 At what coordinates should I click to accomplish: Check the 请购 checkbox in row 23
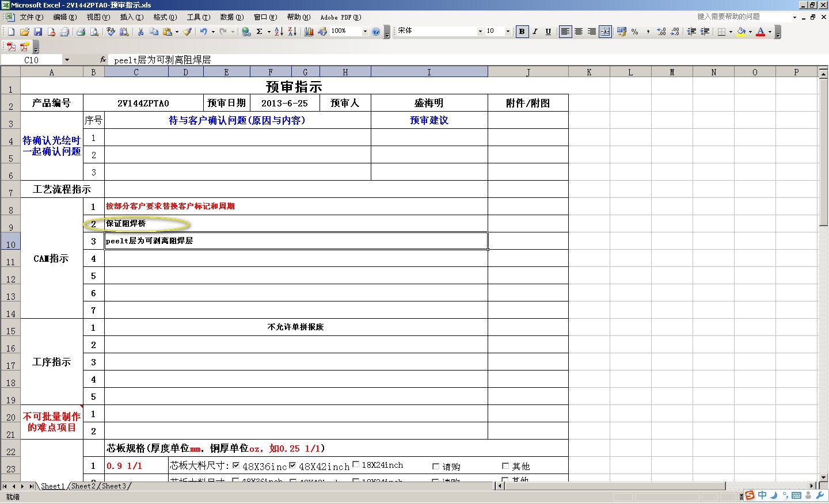pos(436,467)
